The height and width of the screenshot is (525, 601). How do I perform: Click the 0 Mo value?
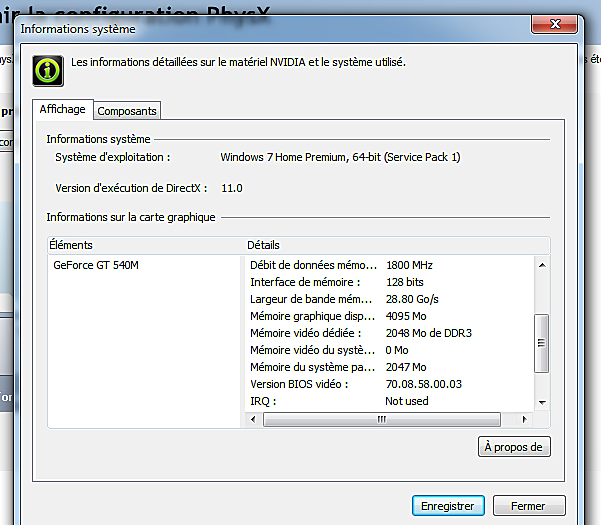(397, 350)
